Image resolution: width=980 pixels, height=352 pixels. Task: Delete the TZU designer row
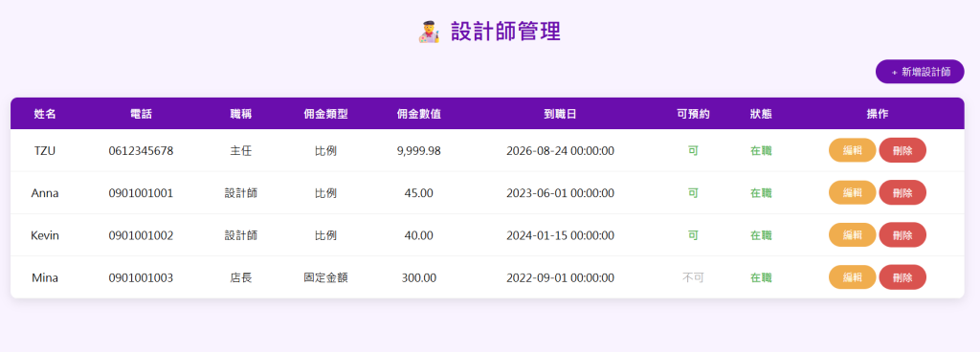click(902, 150)
